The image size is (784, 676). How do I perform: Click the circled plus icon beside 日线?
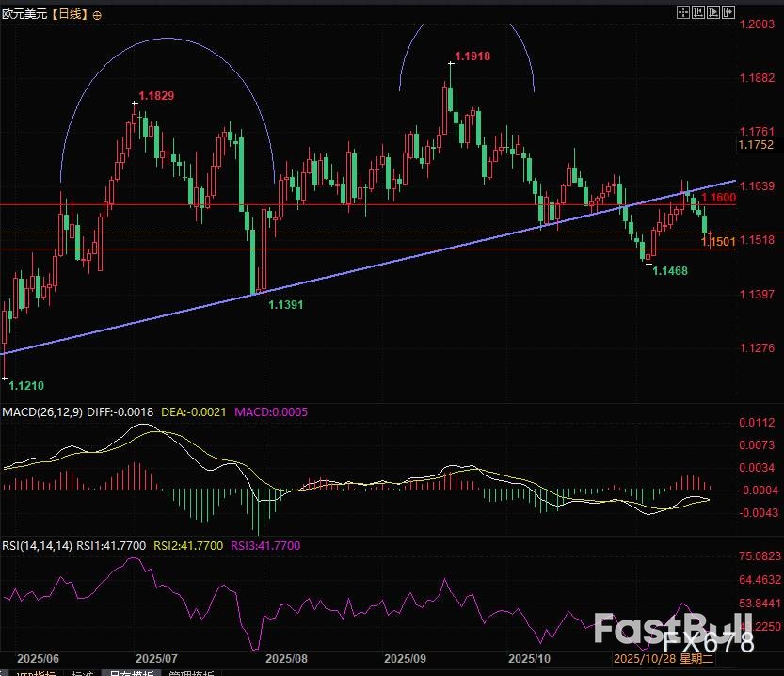[x=96, y=14]
